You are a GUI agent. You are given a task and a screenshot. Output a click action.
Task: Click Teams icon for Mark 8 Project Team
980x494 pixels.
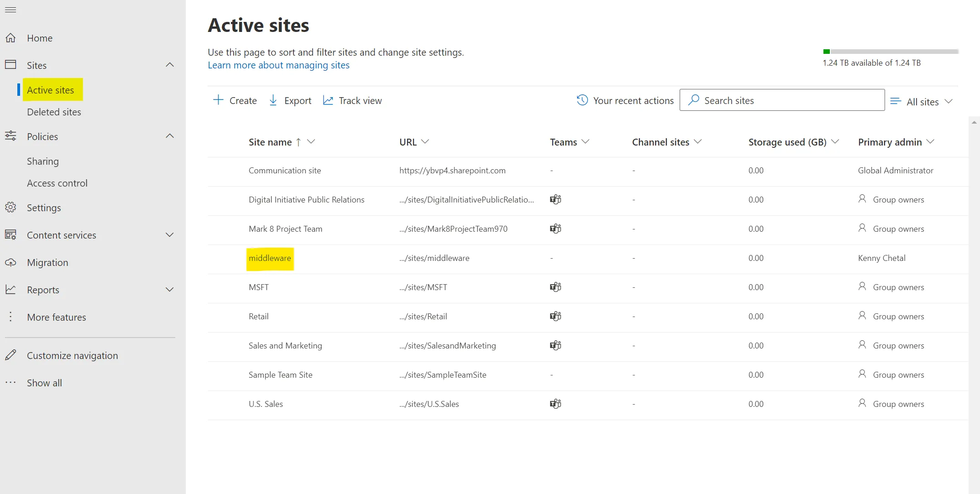point(556,229)
